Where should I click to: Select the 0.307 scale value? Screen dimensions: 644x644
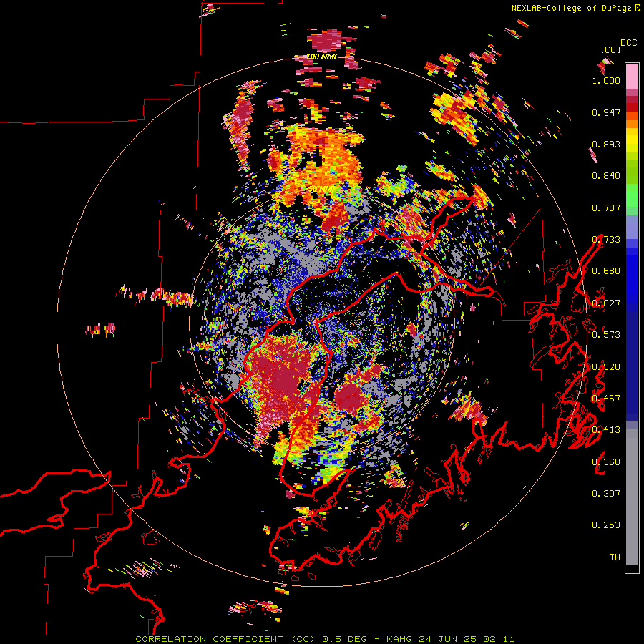(x=606, y=493)
